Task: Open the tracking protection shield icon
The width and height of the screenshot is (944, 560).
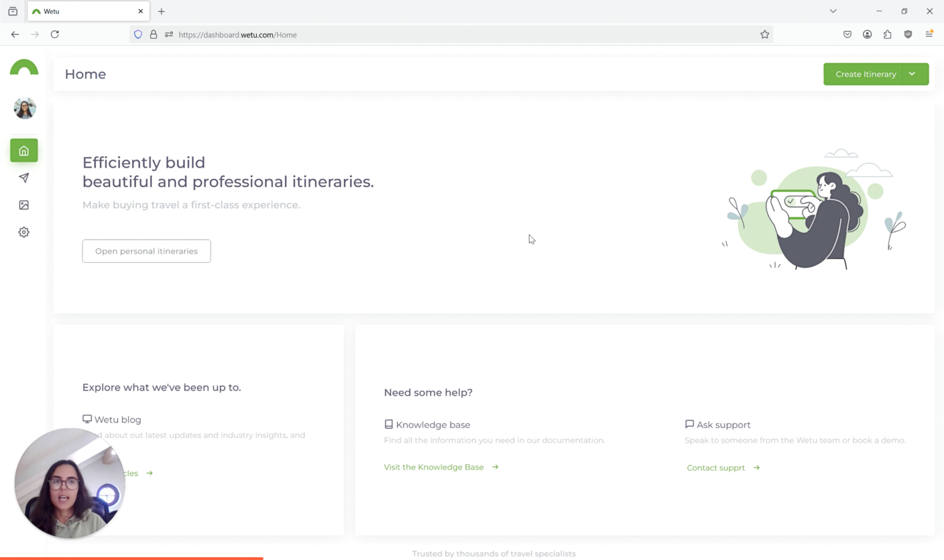Action: coord(138,34)
